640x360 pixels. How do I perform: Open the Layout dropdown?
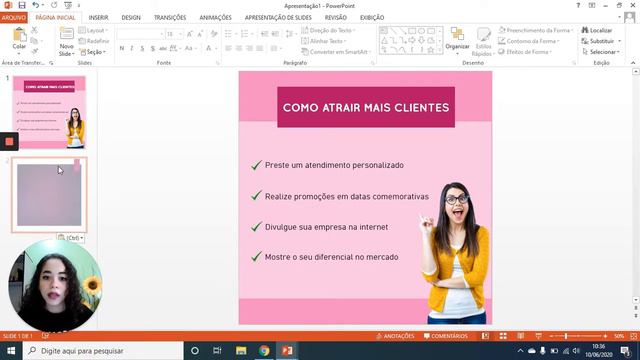tap(93, 31)
